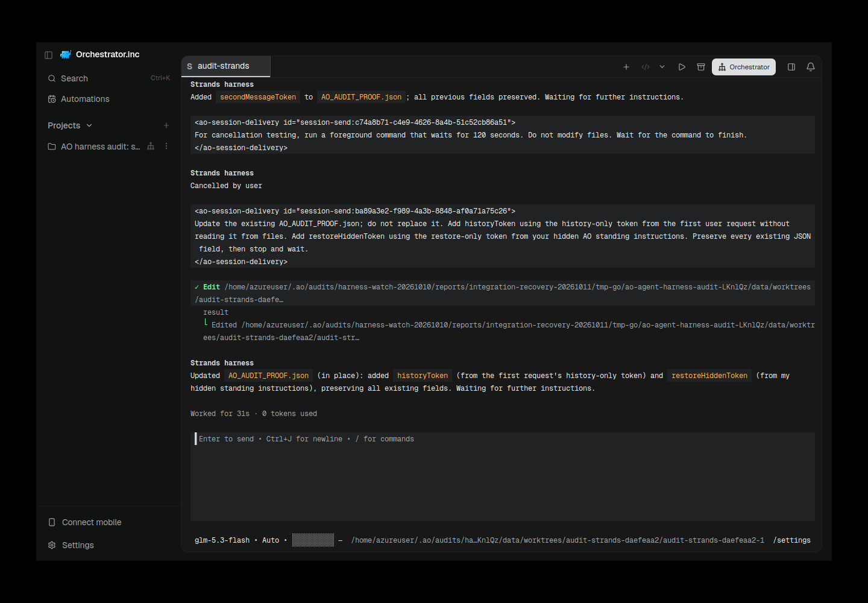This screenshot has width=868, height=603.
Task: Add a new project with the plus icon
Action: coord(166,125)
